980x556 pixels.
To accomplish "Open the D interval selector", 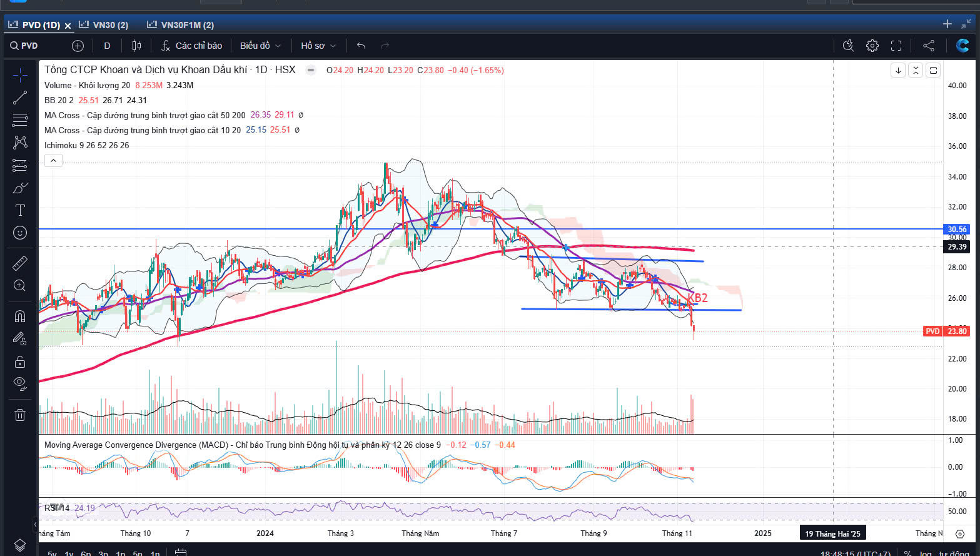I will (x=107, y=46).
